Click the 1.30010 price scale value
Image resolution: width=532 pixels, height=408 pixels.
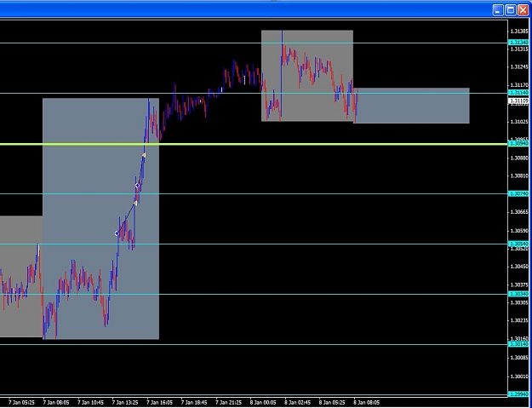(519, 376)
